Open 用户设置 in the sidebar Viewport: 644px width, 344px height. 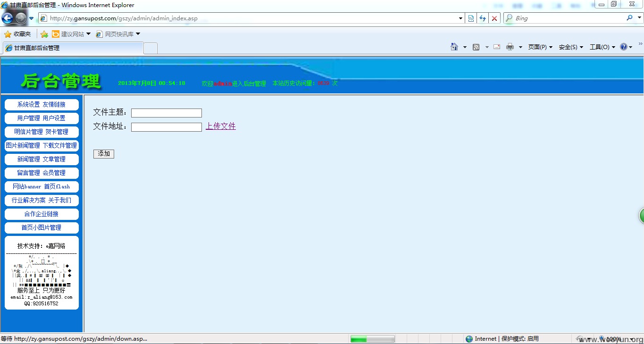(x=54, y=118)
